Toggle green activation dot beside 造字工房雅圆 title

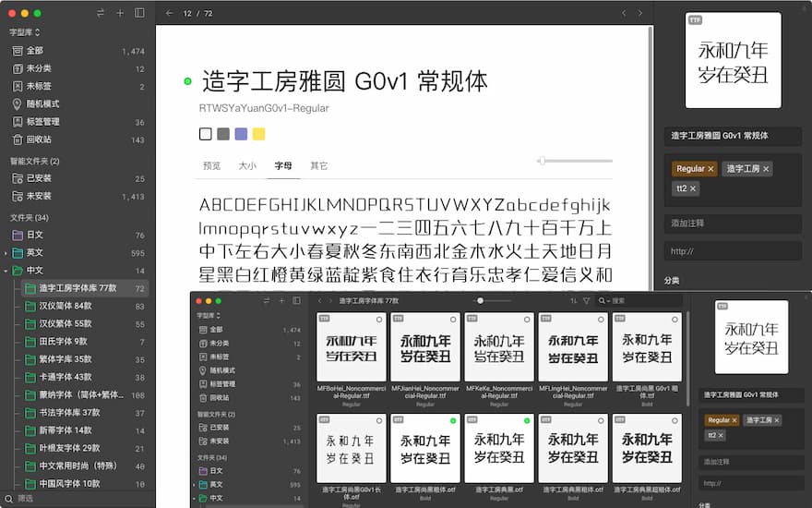pyautogui.click(x=188, y=81)
